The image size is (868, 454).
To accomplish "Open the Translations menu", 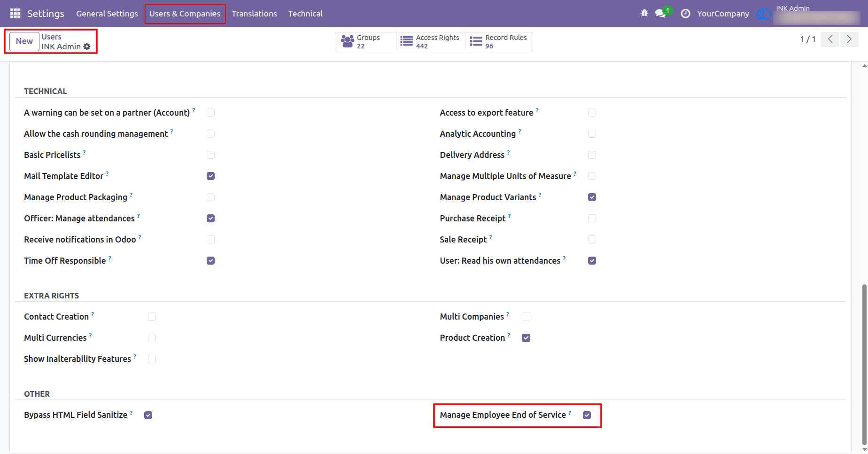I will [254, 14].
